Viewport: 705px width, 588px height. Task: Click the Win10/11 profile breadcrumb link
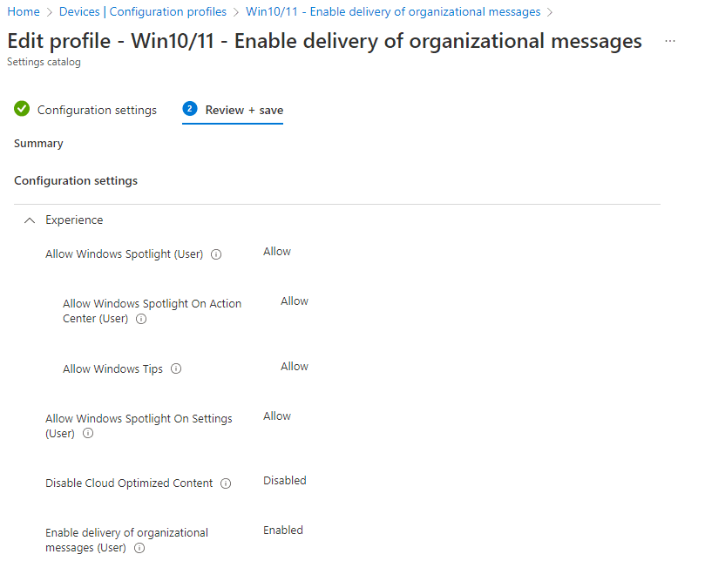coord(393,12)
